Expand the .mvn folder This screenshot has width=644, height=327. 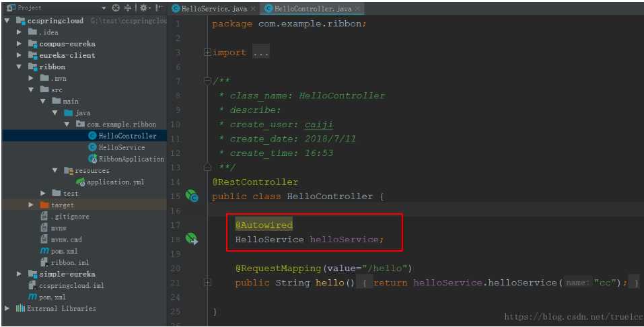pos(31,78)
